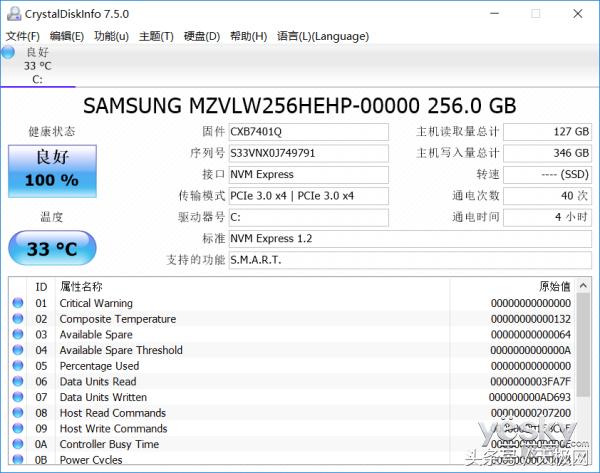Select the Available Spare Threshold attribute

pos(292,350)
